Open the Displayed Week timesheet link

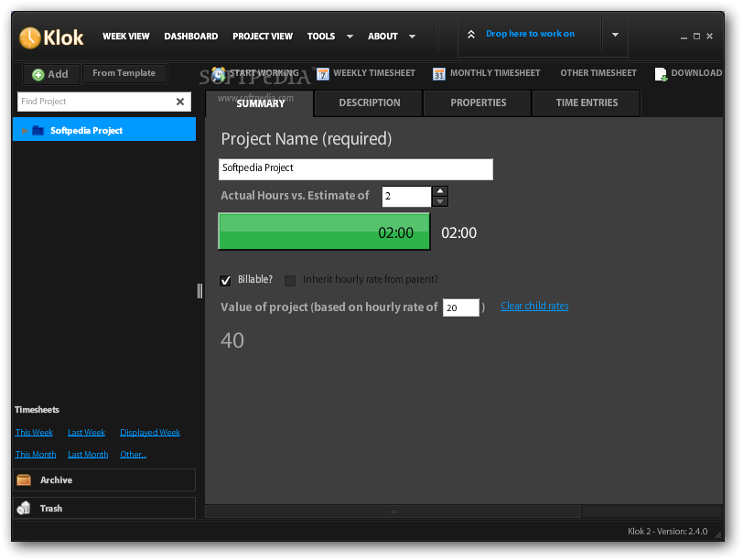(x=150, y=433)
